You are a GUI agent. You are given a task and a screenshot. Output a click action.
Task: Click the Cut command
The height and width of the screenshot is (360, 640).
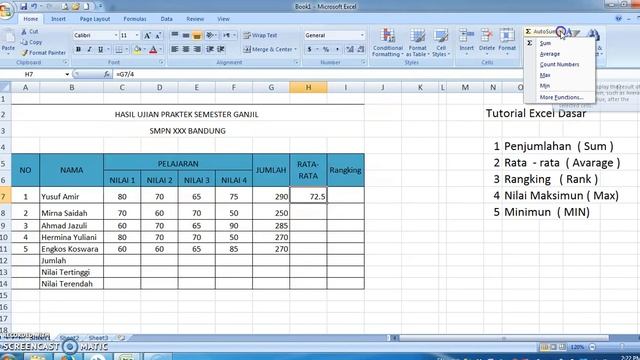30,31
